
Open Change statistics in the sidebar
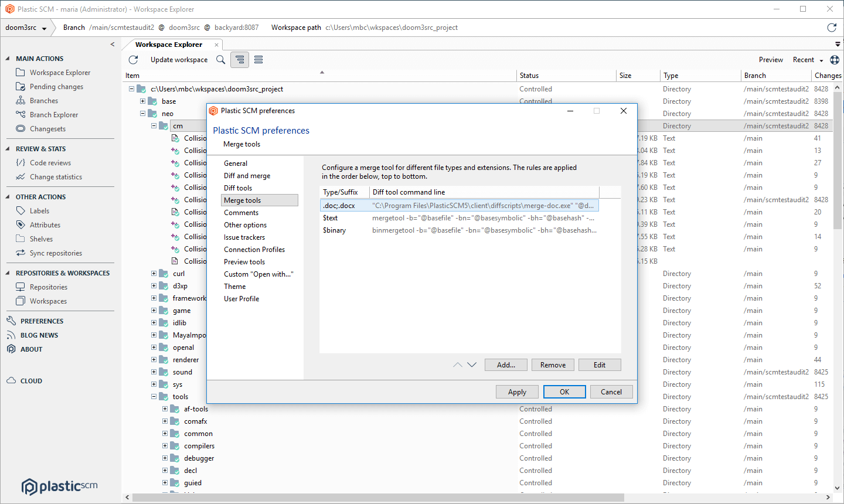click(x=56, y=177)
